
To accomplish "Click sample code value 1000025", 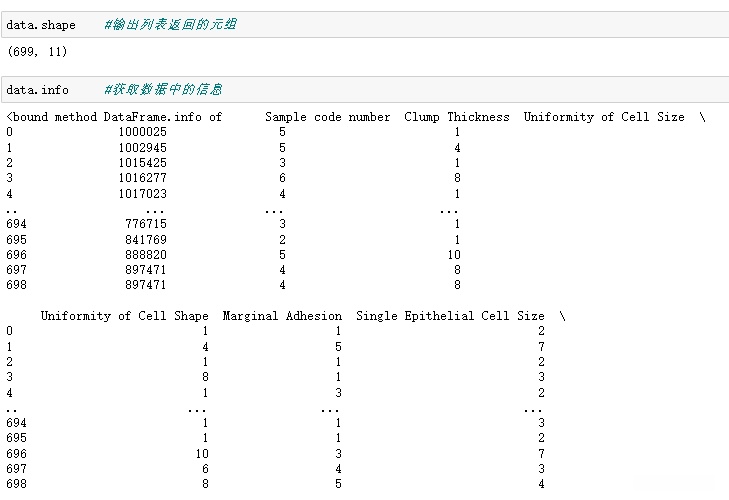I will coord(142,132).
